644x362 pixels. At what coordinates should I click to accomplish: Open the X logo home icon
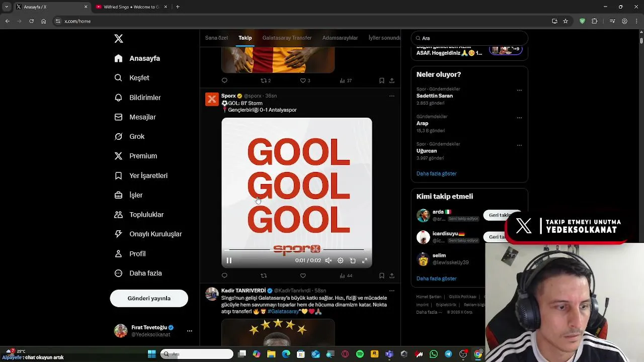pos(119,39)
